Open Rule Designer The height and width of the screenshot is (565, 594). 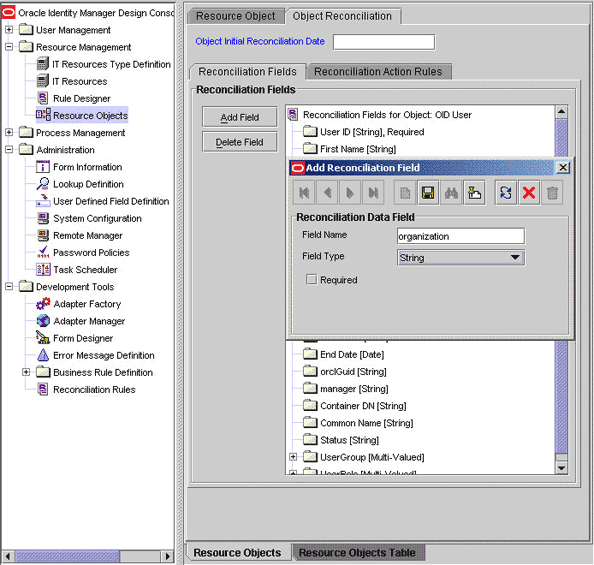pos(82,99)
